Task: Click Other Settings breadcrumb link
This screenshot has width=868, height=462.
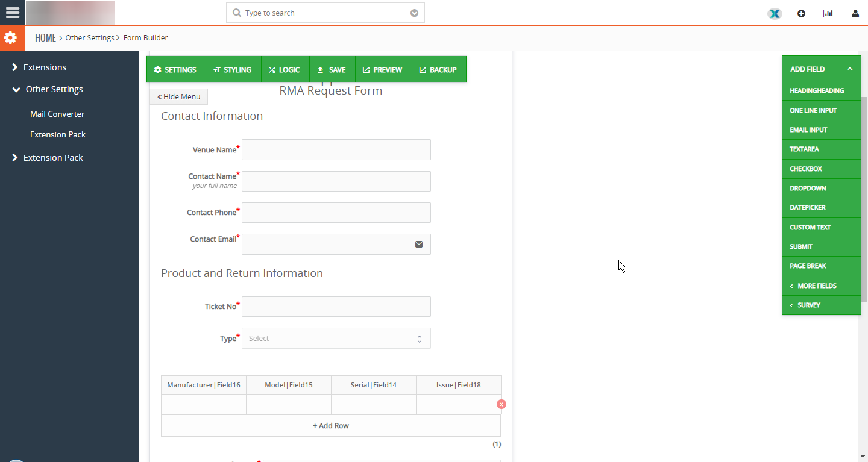Action: 90,37
